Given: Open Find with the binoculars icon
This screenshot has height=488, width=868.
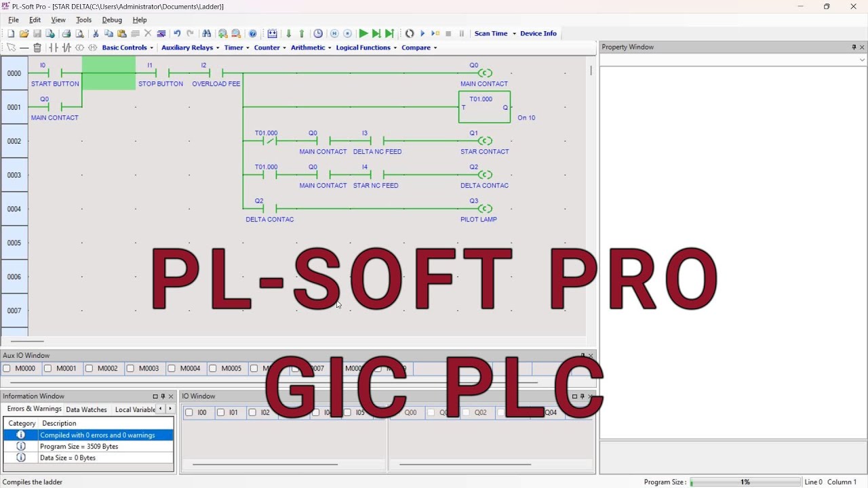Looking at the screenshot, I should [x=207, y=33].
